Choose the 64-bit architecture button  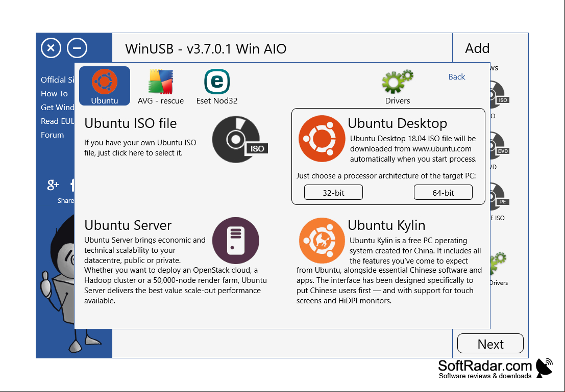pyautogui.click(x=443, y=192)
